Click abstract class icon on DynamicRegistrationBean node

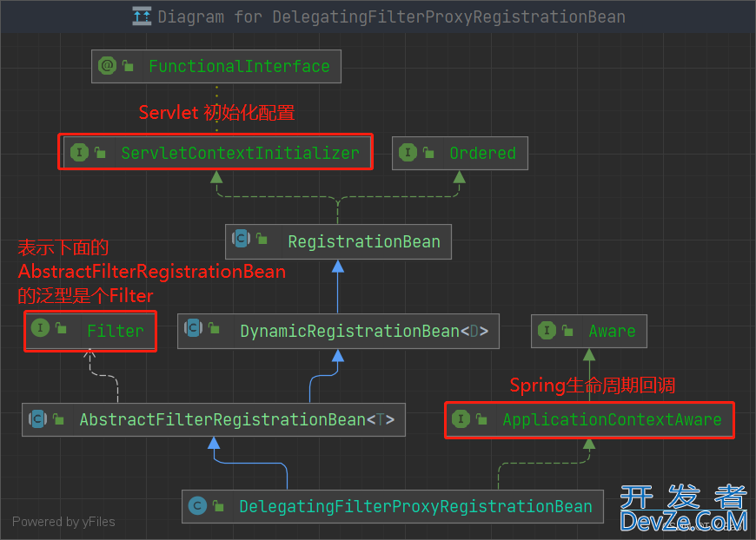point(193,328)
